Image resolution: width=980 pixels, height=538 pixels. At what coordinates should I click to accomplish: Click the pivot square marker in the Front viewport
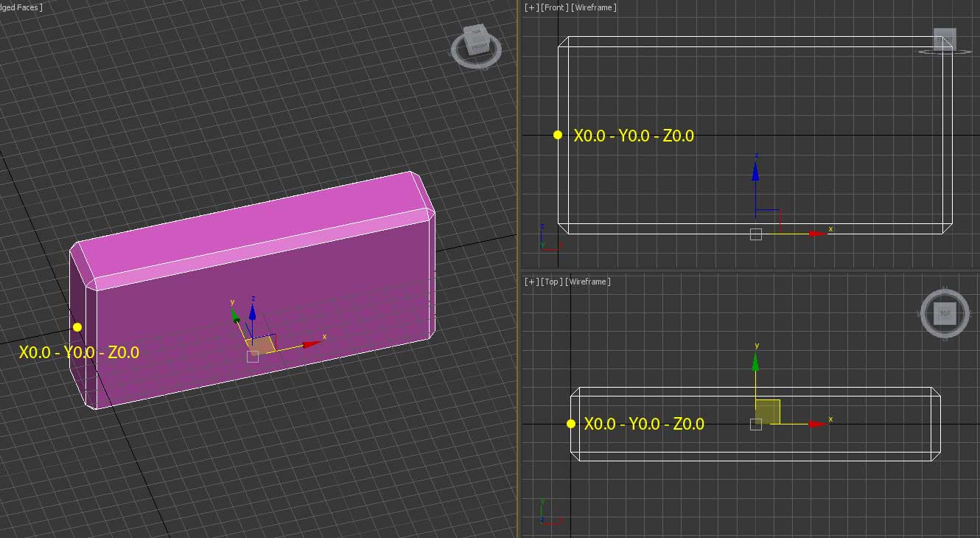click(755, 234)
